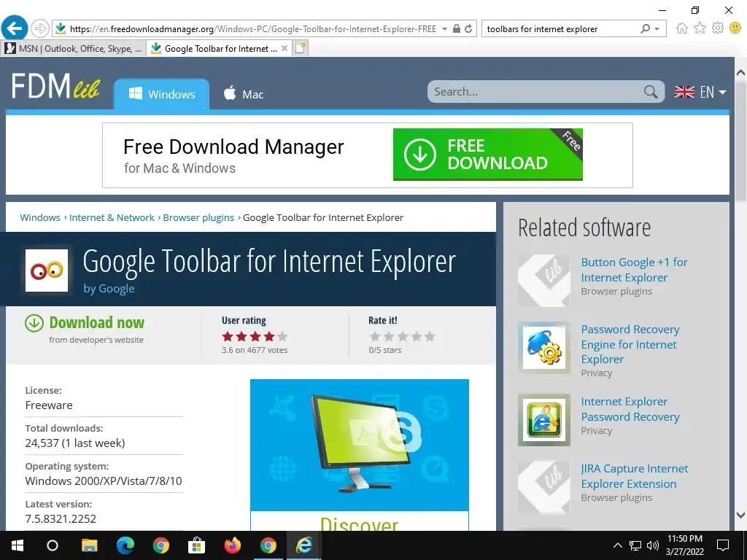
Task: Open Cortana search circle in taskbar
Action: tap(53, 545)
